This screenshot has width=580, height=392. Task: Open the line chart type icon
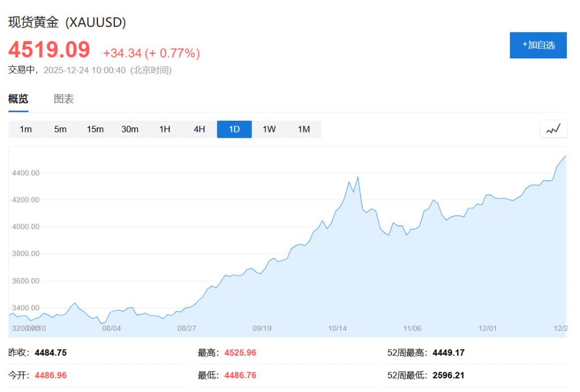coord(553,129)
